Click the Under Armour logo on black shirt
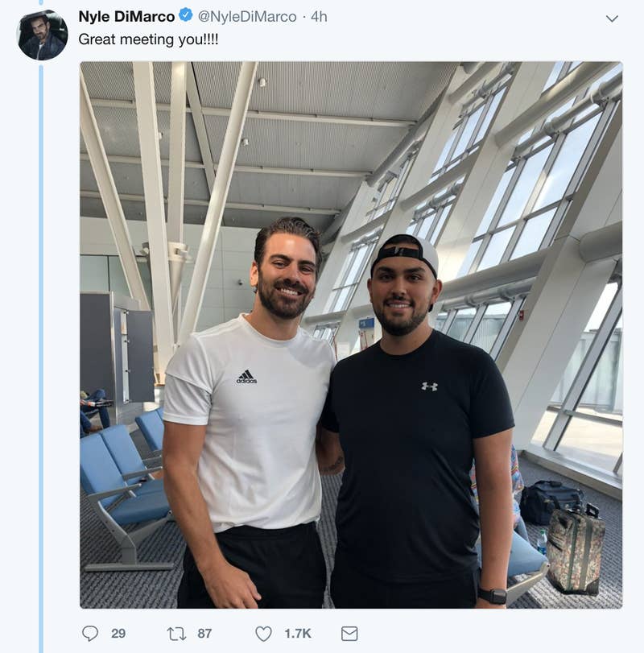644x653 pixels. (429, 386)
